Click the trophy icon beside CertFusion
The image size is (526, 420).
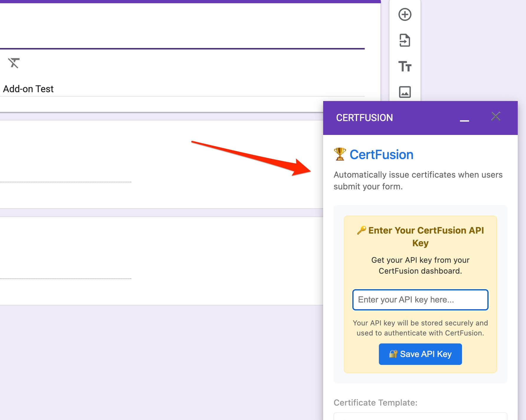[x=340, y=154]
